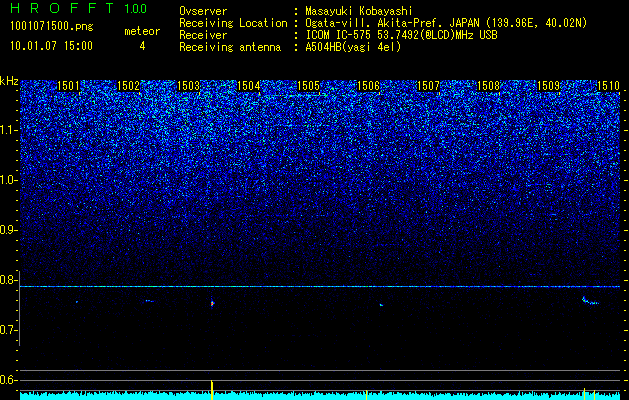Click the 1508 time marker

489,86
